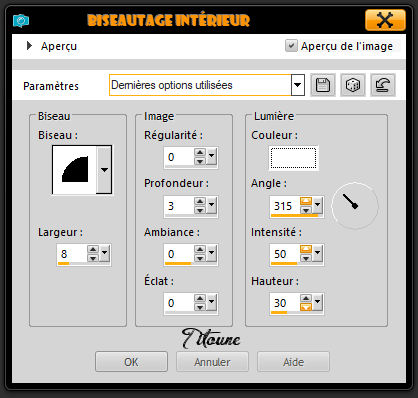This screenshot has height=398, width=418.
Task: Click the randomize parameters dice icon
Action: (353, 85)
